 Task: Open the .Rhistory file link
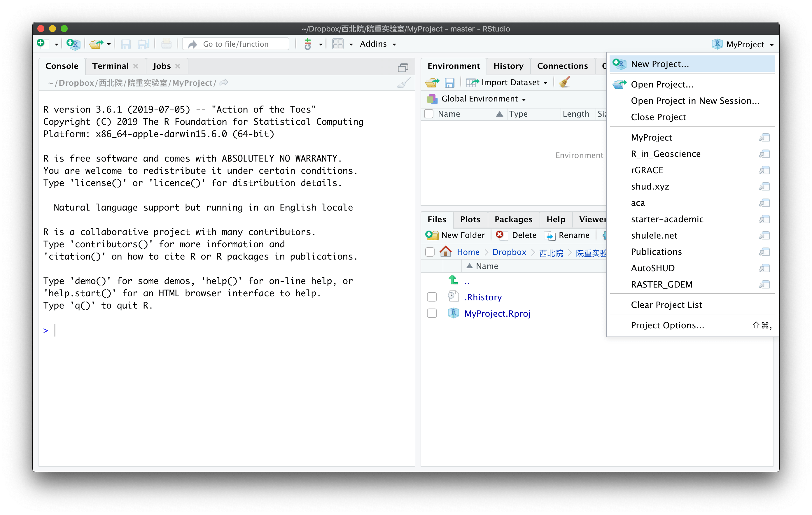coord(483,297)
